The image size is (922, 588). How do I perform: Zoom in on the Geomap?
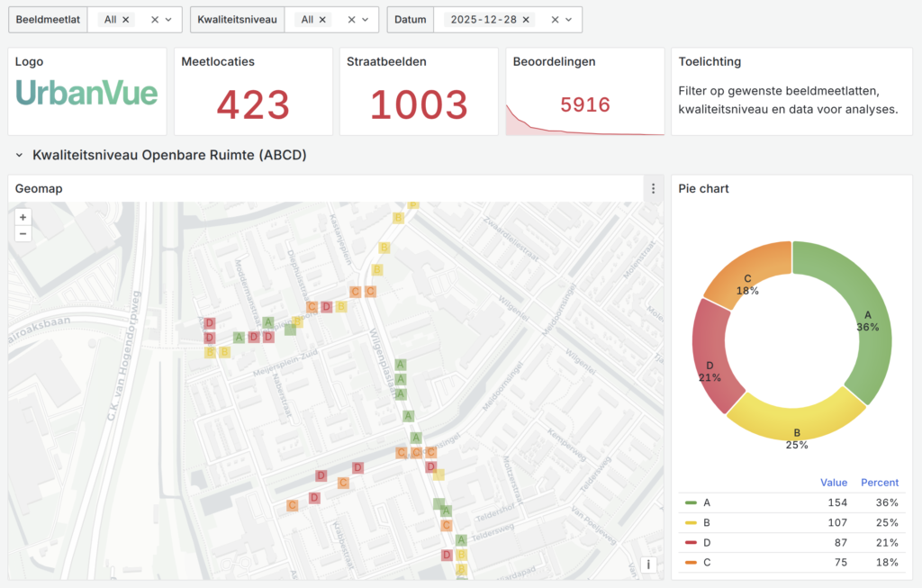[23, 217]
